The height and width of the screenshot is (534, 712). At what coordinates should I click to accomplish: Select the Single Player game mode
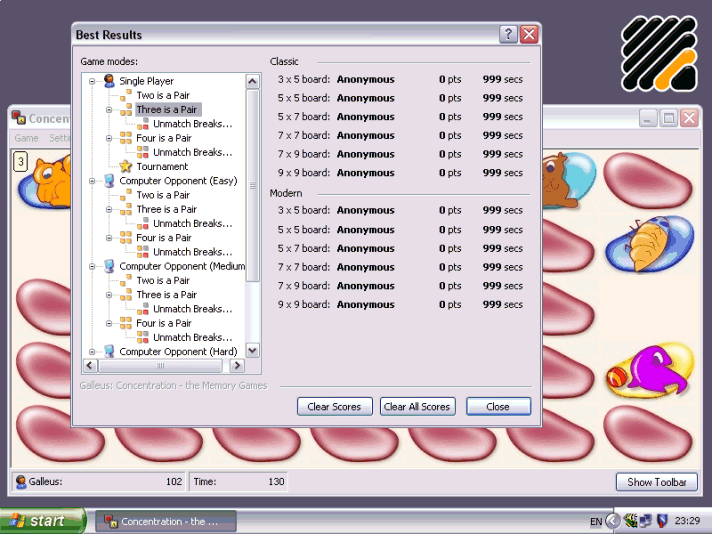coord(146,81)
